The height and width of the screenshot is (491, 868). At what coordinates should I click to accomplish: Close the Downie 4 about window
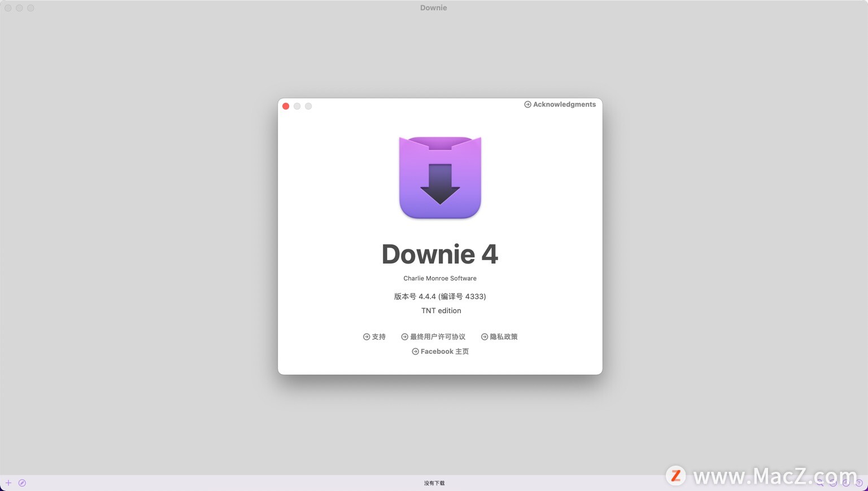[286, 106]
